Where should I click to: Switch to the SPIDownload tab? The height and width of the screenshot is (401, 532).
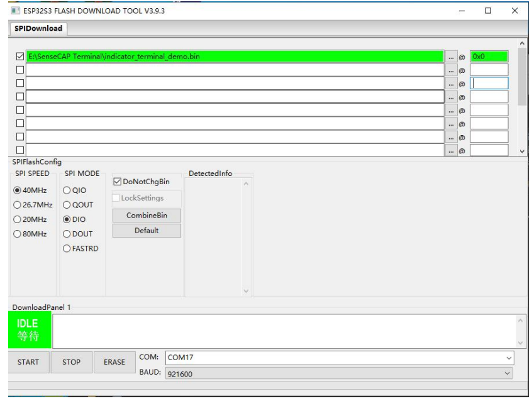(x=39, y=29)
